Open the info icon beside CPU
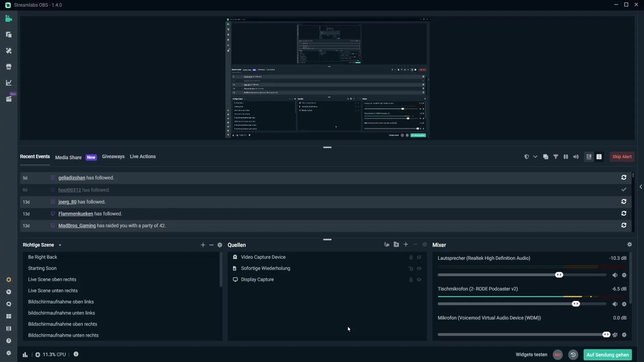The height and width of the screenshot is (362, 644). pos(76,354)
